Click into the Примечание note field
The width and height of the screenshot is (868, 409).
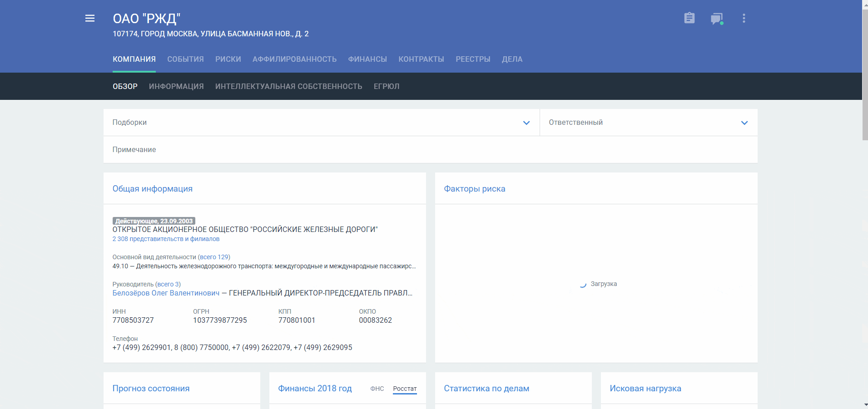tap(430, 150)
